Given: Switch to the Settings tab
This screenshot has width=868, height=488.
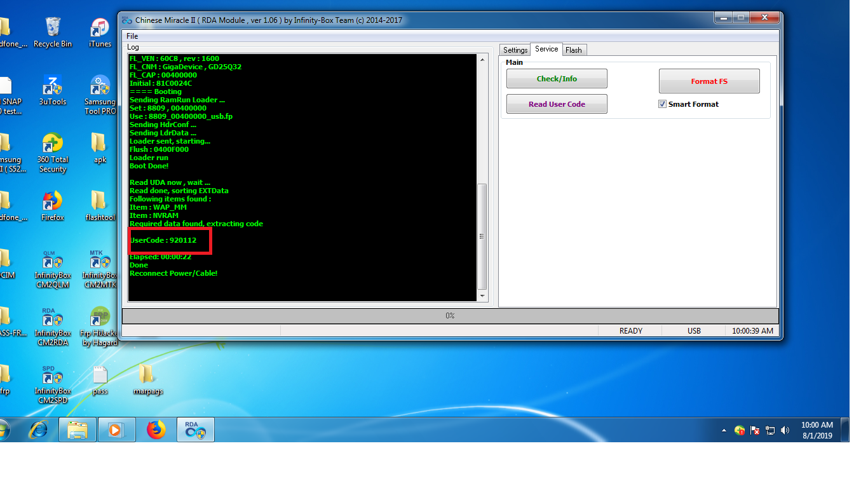Looking at the screenshot, I should (515, 50).
